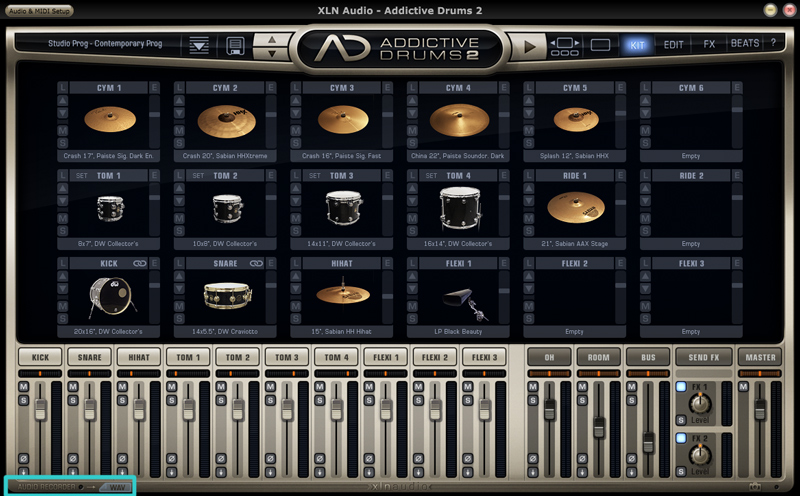Click the multi-window layout icon
The height and width of the screenshot is (496, 800).
click(564, 46)
